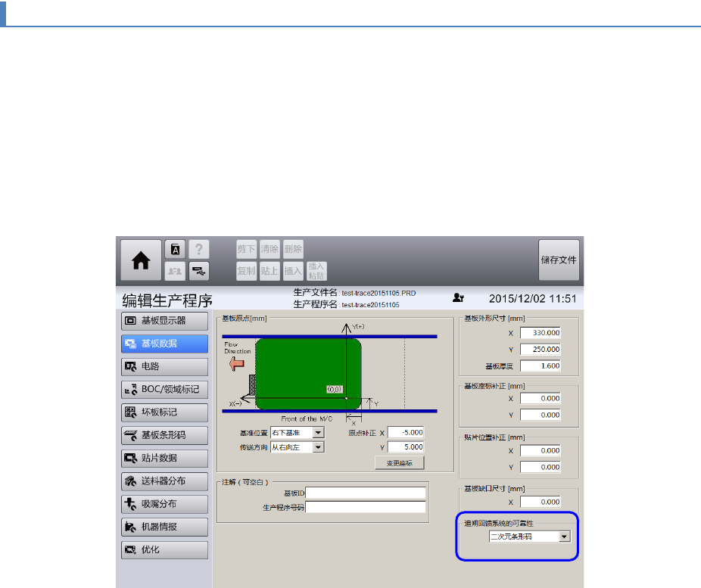Click the network connection toolbar icon

click(199, 271)
